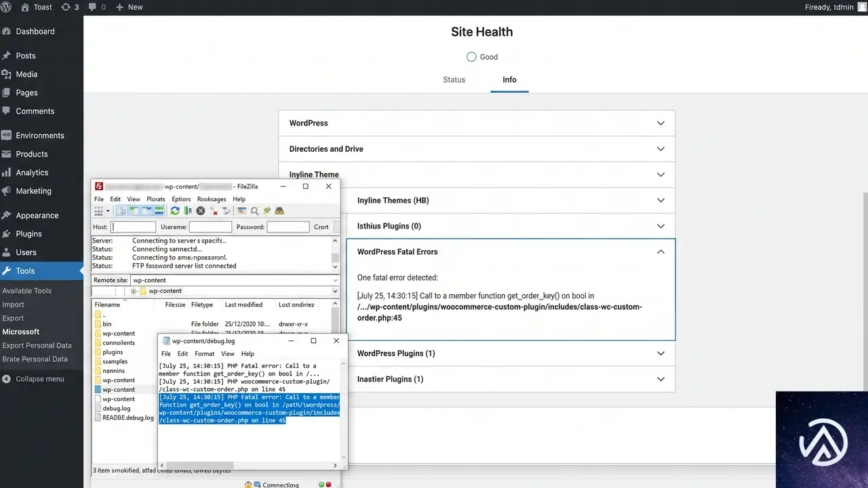
Task: Toggle FileZilla's transfer queue display
Action: pyautogui.click(x=159, y=211)
